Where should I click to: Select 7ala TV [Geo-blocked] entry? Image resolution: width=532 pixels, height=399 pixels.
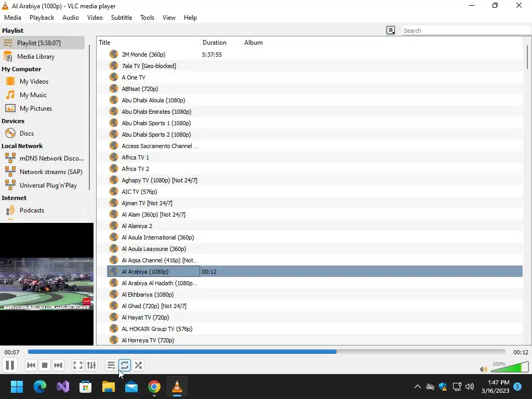(315, 66)
